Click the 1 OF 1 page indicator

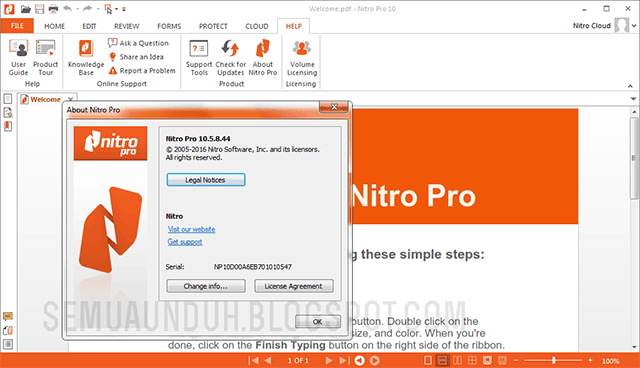tap(298, 361)
